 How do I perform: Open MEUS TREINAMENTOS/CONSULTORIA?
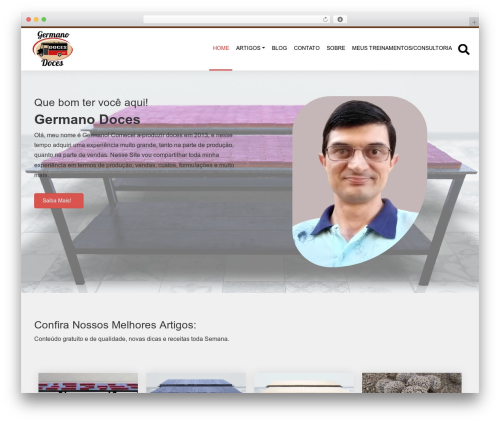click(x=402, y=48)
